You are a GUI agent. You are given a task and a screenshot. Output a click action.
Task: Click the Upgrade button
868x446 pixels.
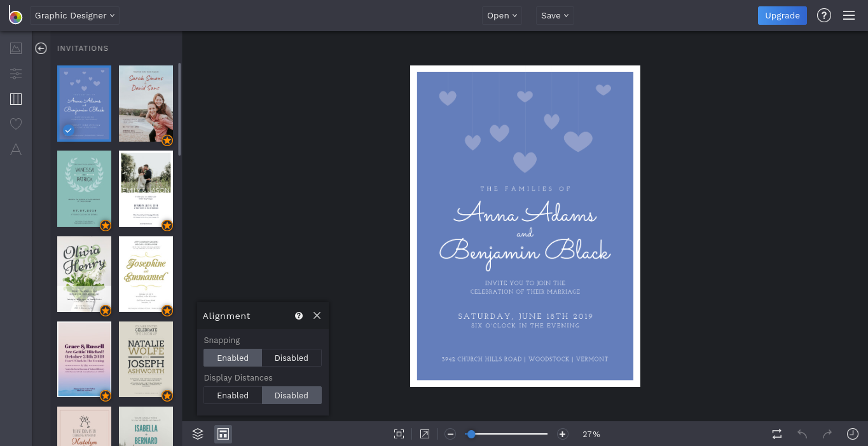point(782,16)
